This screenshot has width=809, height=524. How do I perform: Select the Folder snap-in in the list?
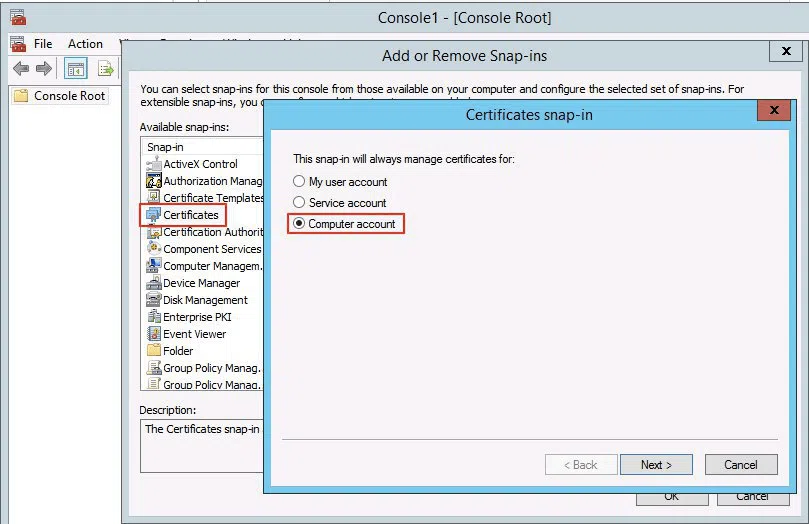(178, 351)
